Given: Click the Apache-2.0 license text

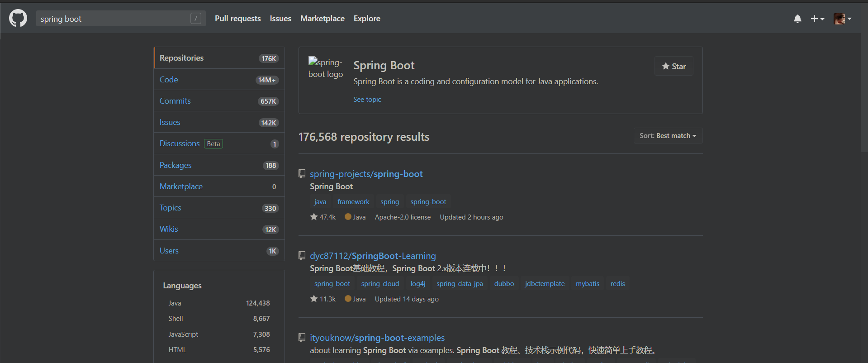Looking at the screenshot, I should (x=403, y=217).
